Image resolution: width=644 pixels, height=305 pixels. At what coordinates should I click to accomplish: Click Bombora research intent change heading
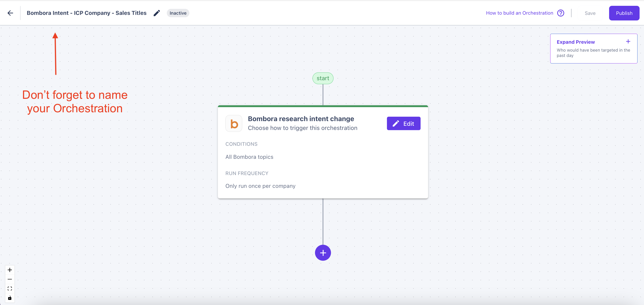click(x=301, y=119)
